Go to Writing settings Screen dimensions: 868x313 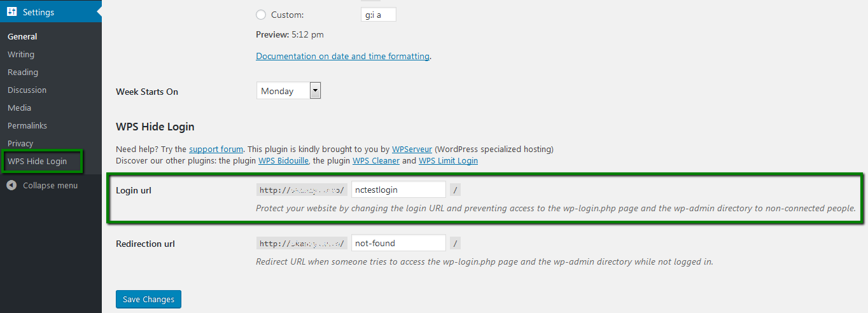(21, 54)
